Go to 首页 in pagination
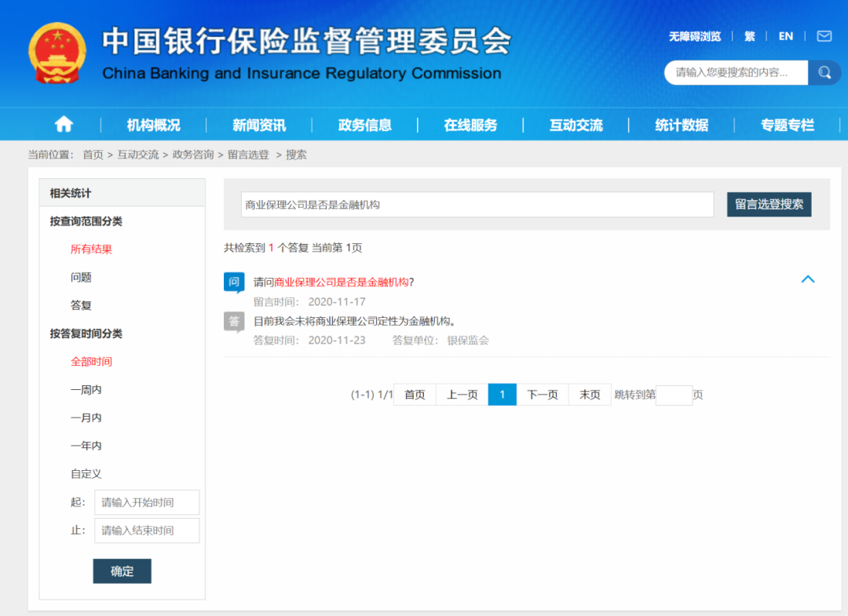The image size is (848, 616). click(x=415, y=395)
